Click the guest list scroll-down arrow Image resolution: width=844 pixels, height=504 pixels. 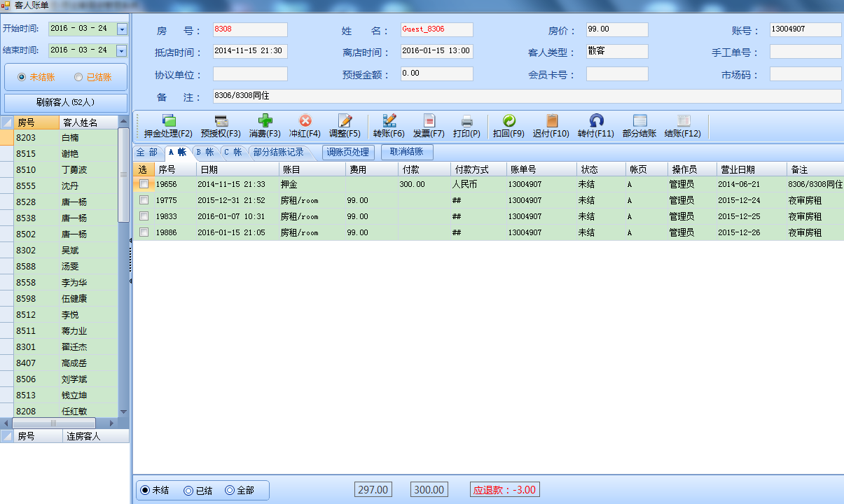coord(123,412)
